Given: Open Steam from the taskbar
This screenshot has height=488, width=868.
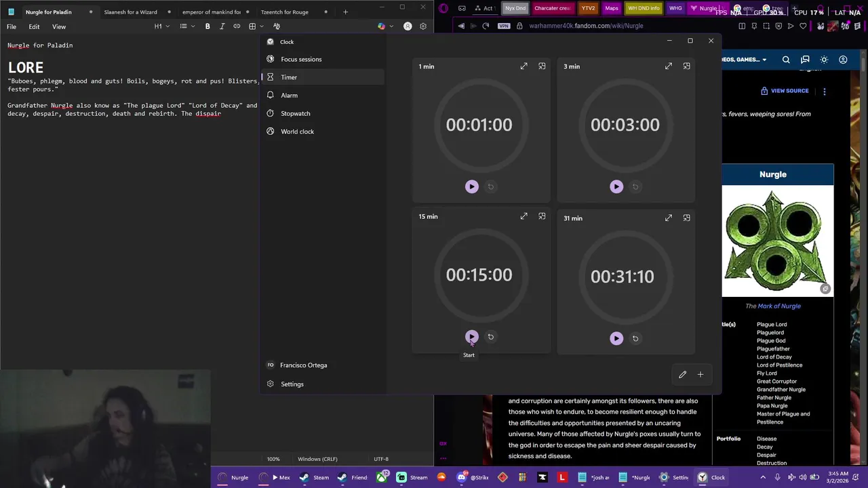Looking at the screenshot, I should pos(315,477).
